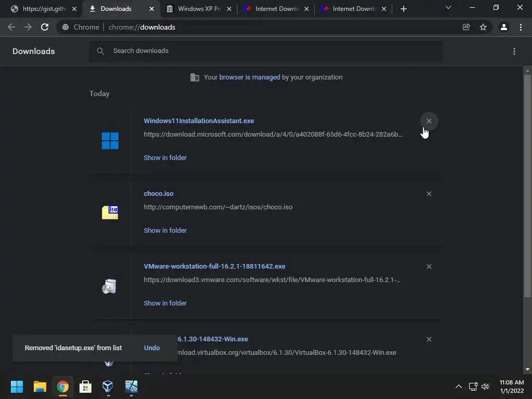Click the browser back arrow

click(x=11, y=27)
